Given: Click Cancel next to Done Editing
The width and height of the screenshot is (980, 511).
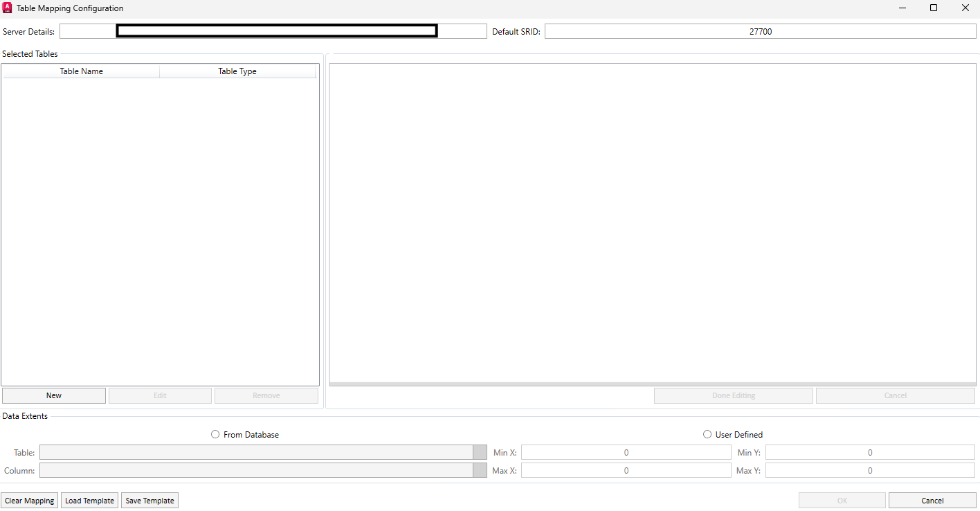Looking at the screenshot, I should coord(895,395).
